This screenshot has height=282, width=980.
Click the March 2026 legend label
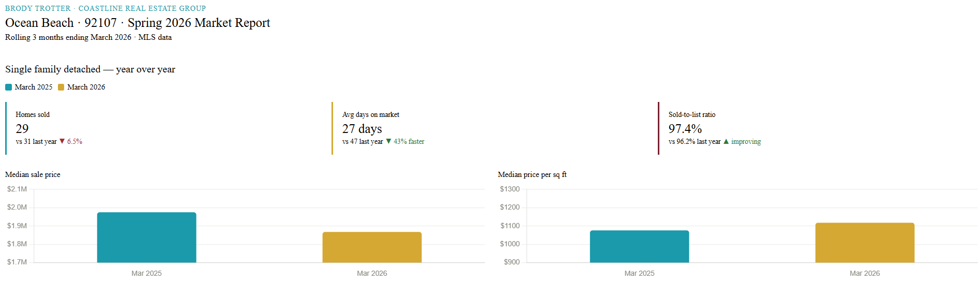[86, 87]
